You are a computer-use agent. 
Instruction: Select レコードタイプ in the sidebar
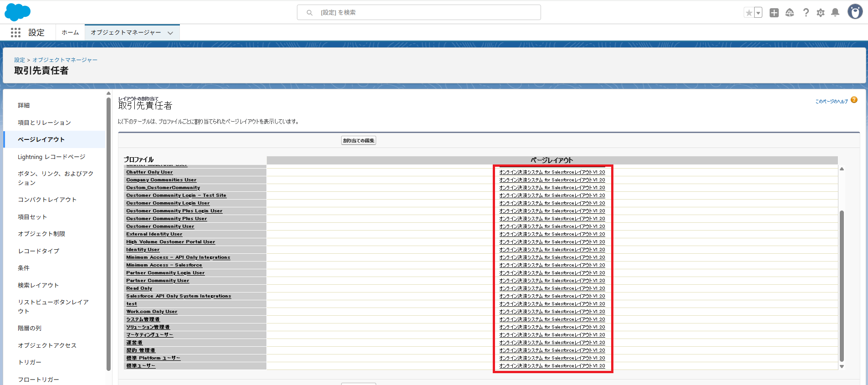pyautogui.click(x=38, y=251)
